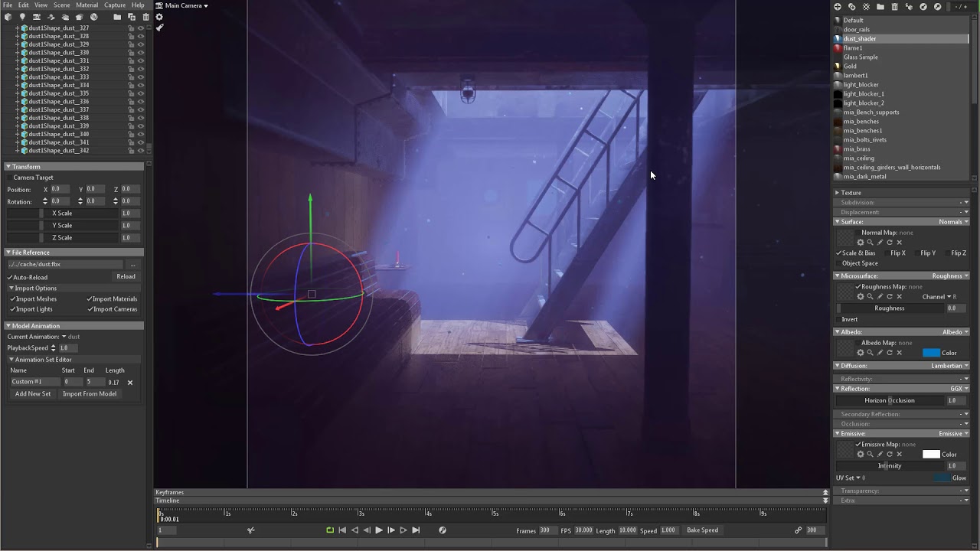Click the link icon beside 300 field
Screen dimensions: 980x551
[798, 530]
